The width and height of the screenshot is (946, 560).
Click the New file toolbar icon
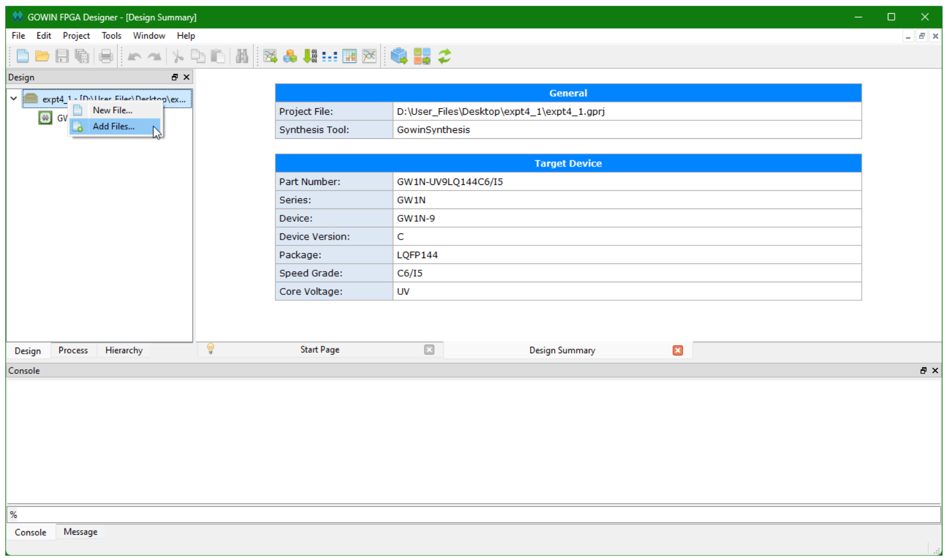pos(22,56)
